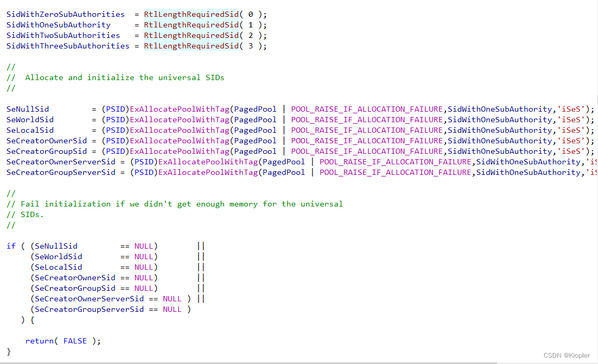Click FALSE in the return statement
Image resolution: width=598 pixels, height=364 pixels.
click(75, 341)
